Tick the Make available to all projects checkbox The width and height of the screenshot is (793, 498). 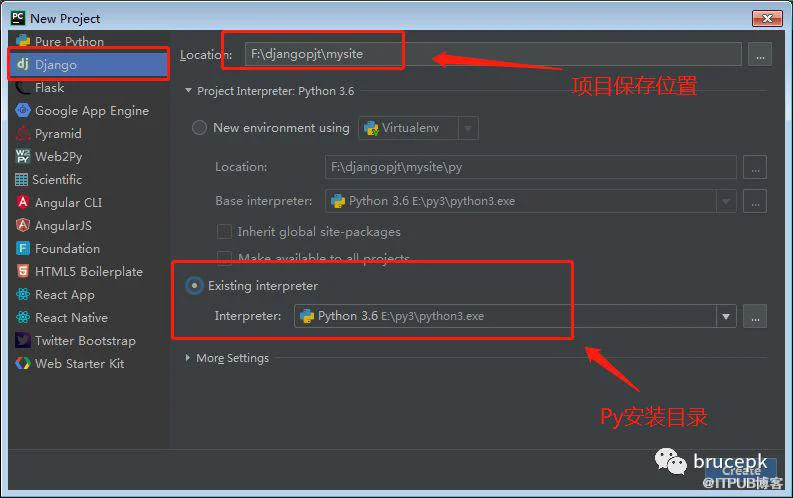click(224, 258)
